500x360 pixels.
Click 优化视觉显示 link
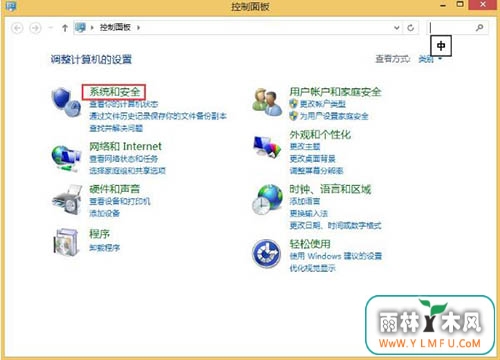click(x=313, y=268)
